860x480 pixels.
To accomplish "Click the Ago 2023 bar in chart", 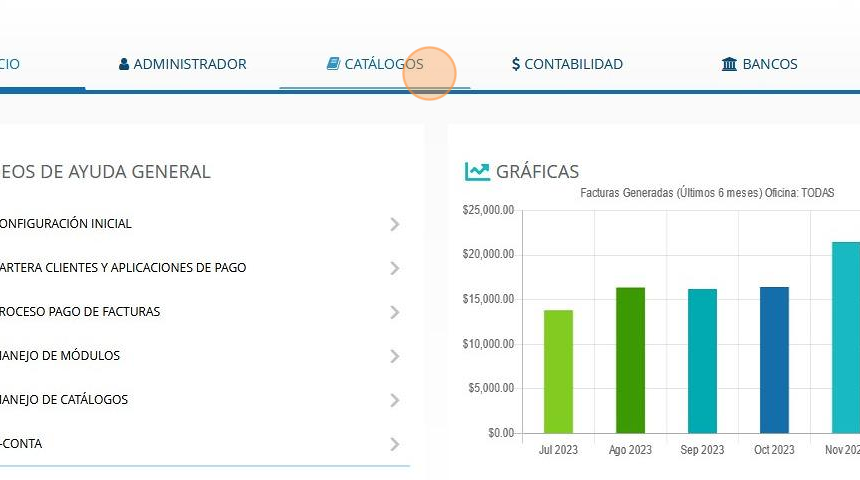I will 630,360.
